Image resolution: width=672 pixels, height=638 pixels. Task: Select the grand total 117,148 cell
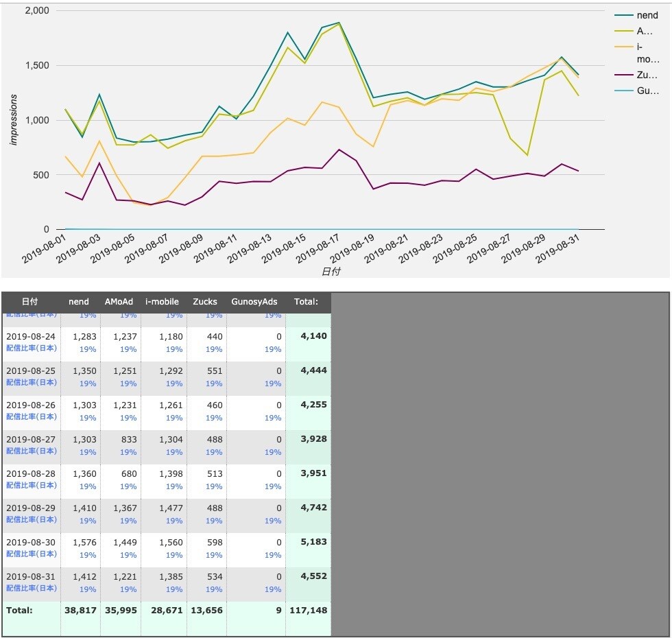click(x=309, y=610)
